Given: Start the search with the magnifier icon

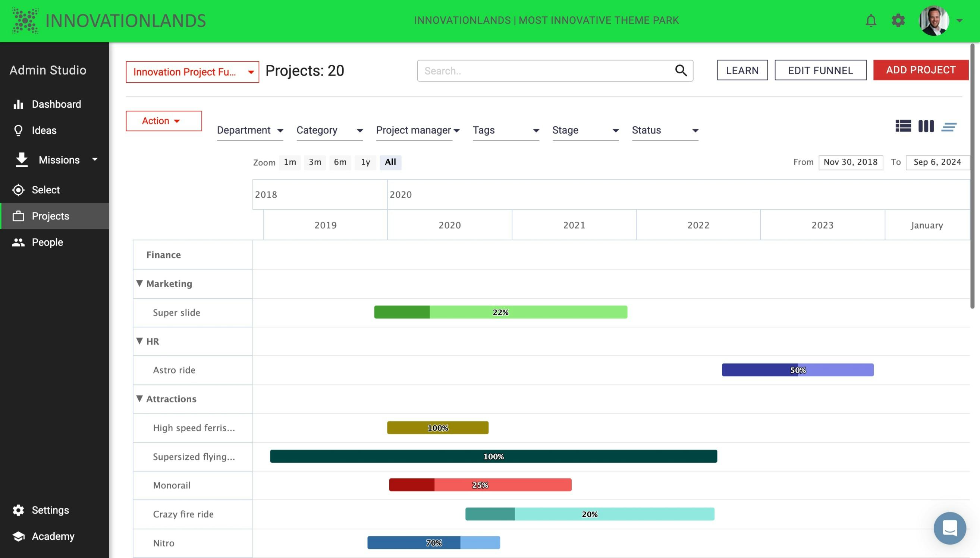Looking at the screenshot, I should pyautogui.click(x=681, y=70).
